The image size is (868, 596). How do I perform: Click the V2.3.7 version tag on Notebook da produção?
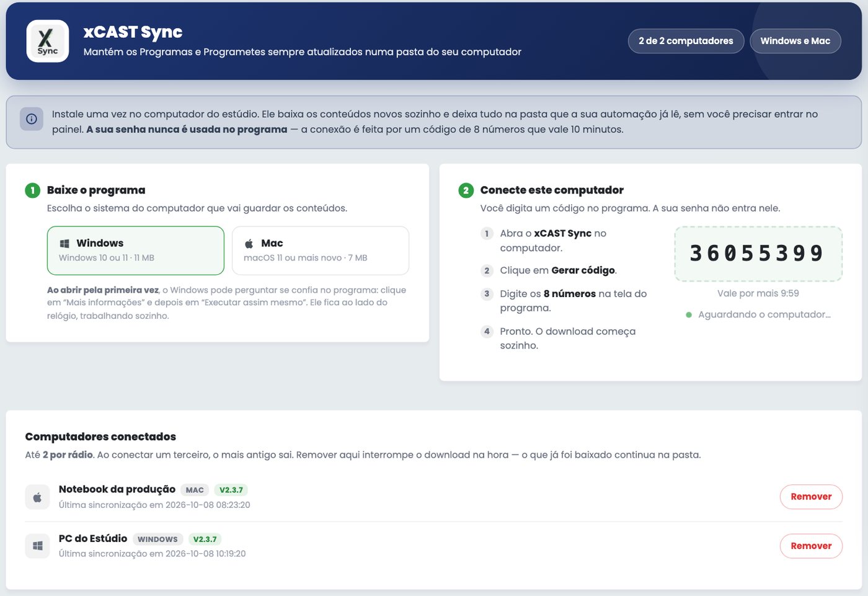coord(231,490)
